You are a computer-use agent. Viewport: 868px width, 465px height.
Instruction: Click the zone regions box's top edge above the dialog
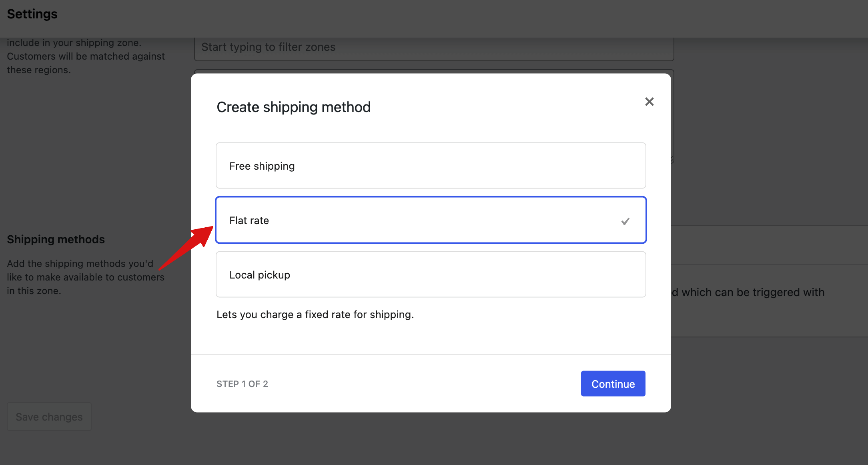[434, 71]
